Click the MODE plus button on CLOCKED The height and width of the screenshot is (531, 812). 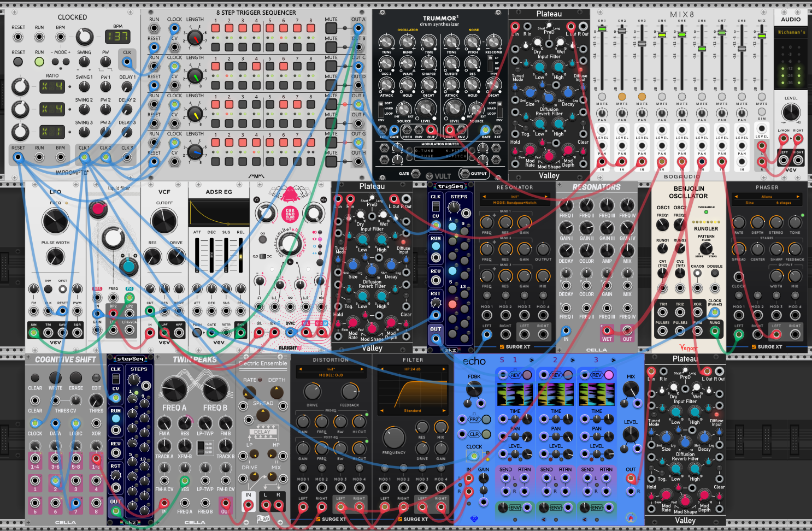pyautogui.click(x=67, y=62)
